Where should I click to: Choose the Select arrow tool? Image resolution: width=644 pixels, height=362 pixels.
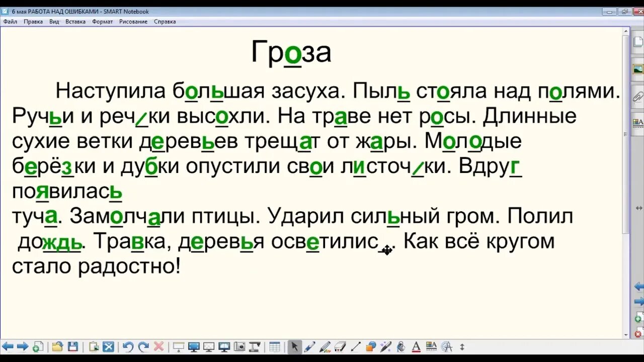tap(294, 346)
